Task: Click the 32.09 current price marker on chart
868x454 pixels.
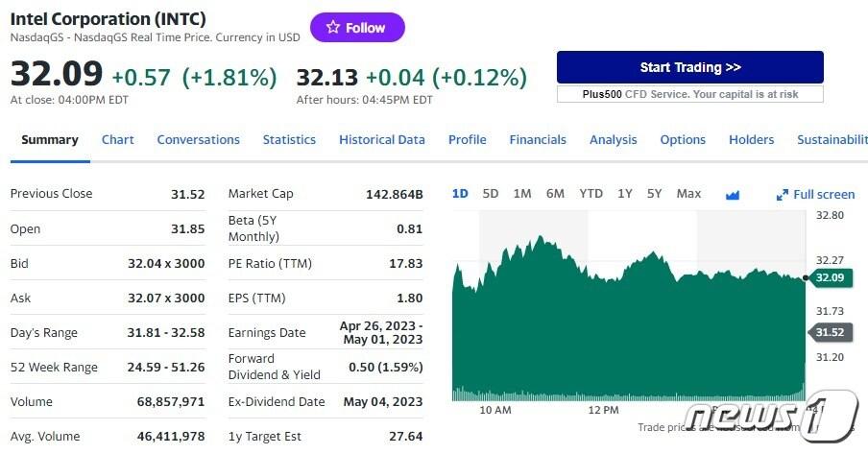Action: pyautogui.click(x=828, y=278)
